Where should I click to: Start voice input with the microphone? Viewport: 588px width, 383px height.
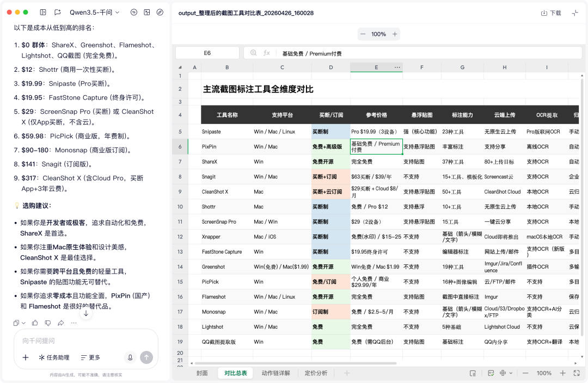click(130, 357)
